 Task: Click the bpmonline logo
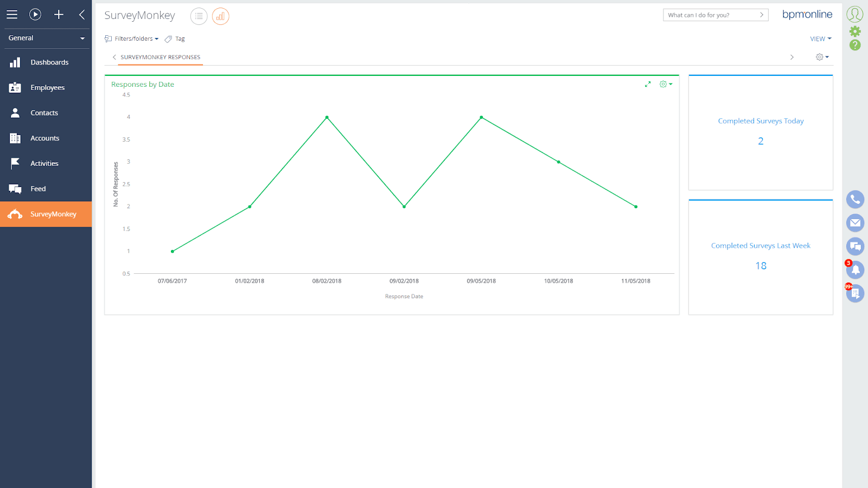click(807, 15)
